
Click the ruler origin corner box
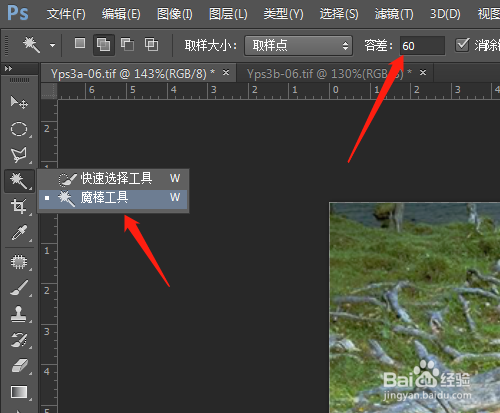coord(49,91)
